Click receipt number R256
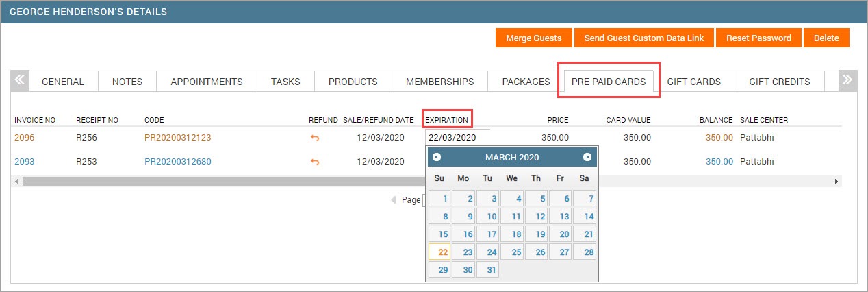Viewport: 868px width, 292px height. coord(87,137)
